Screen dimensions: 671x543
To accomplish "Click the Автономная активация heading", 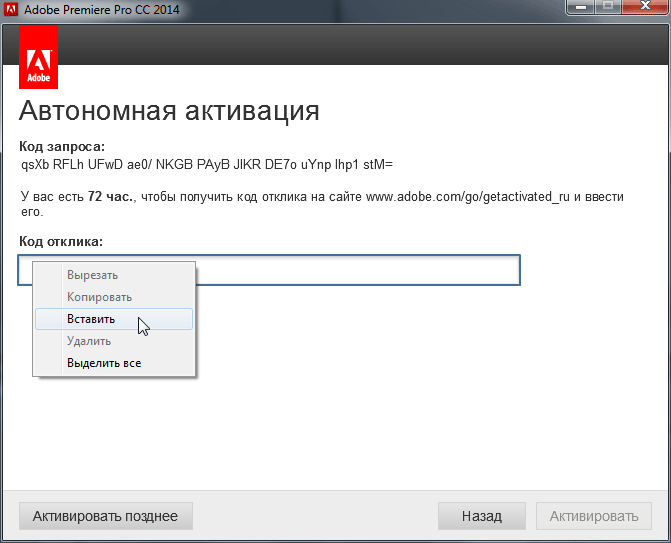I will (x=169, y=111).
